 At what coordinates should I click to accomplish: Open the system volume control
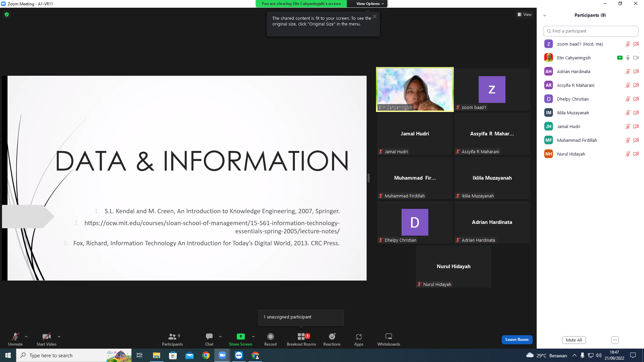[599, 355]
